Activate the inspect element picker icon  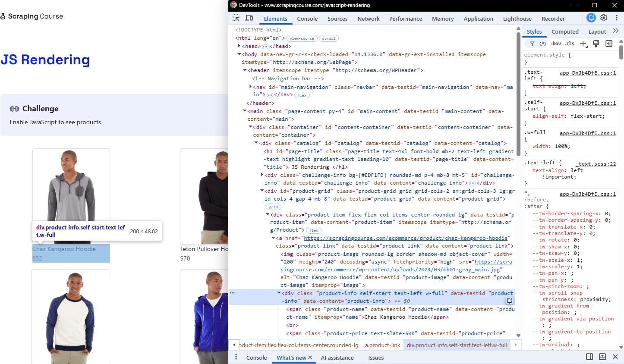coord(236,18)
